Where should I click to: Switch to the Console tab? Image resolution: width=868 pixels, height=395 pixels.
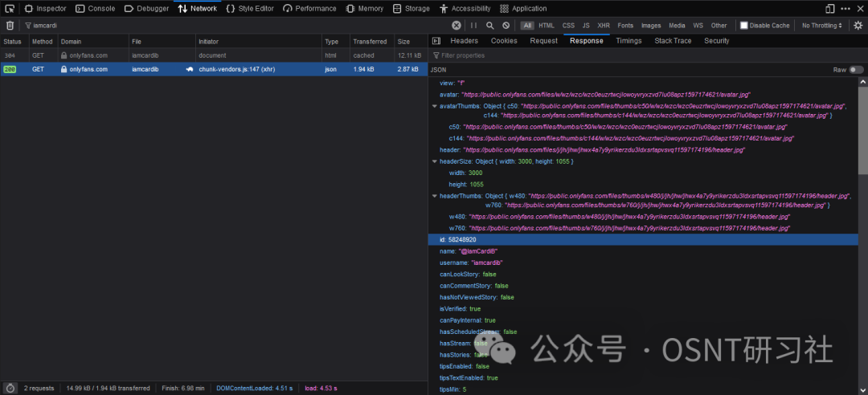[x=95, y=8]
